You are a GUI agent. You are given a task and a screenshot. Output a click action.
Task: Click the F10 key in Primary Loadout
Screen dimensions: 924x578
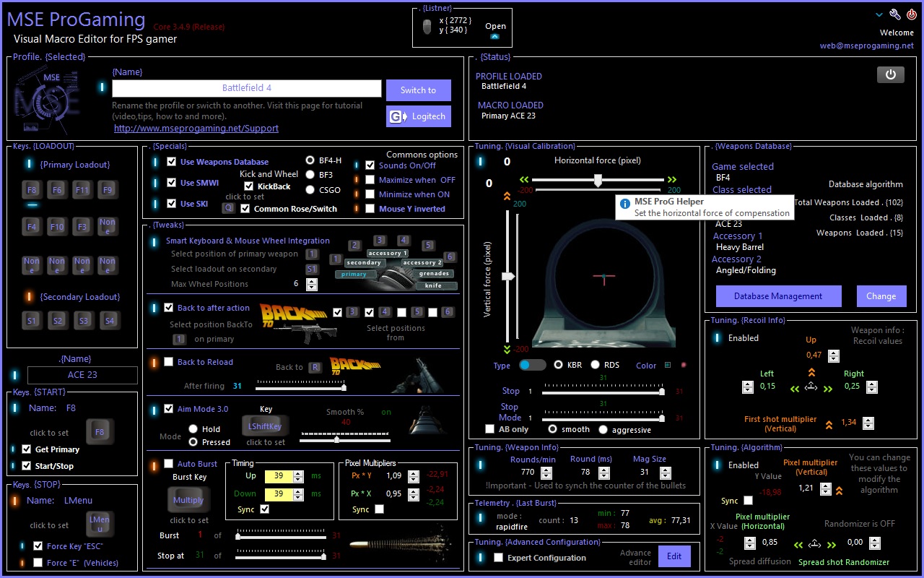click(x=57, y=226)
